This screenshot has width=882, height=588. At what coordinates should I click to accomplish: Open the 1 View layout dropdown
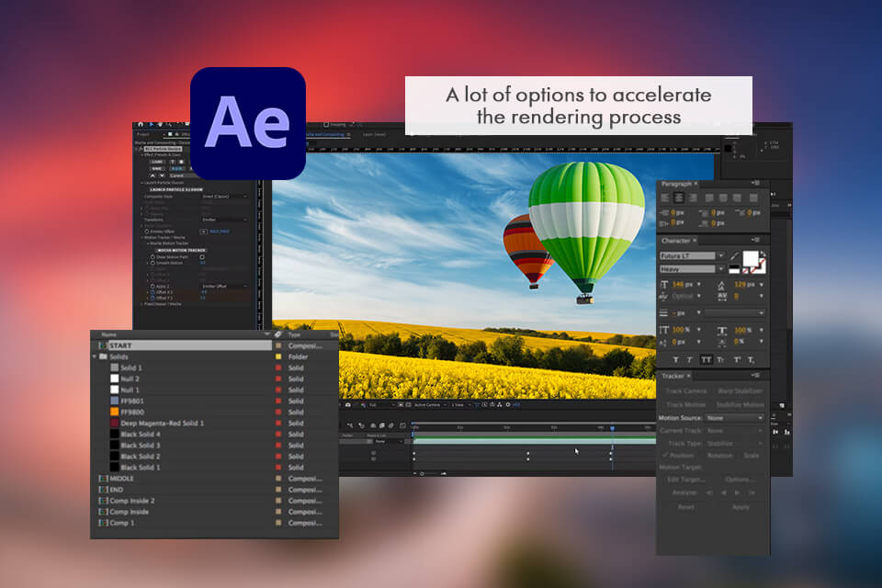(460, 404)
